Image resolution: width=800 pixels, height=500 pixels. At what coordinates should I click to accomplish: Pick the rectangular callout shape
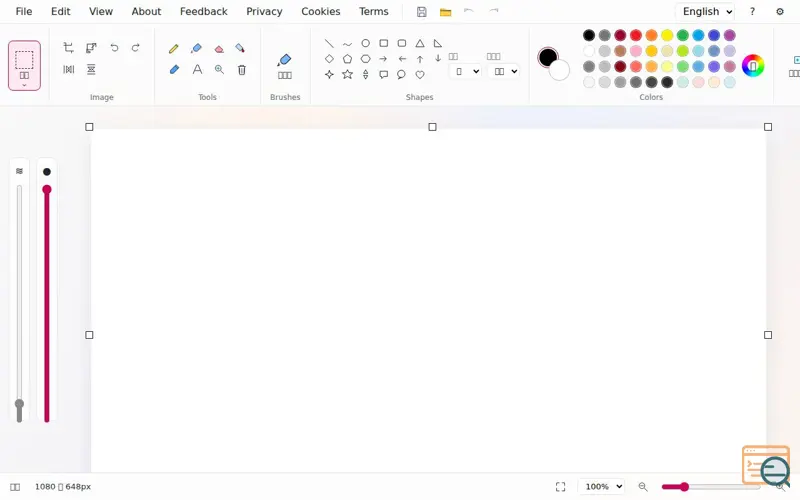click(x=384, y=75)
